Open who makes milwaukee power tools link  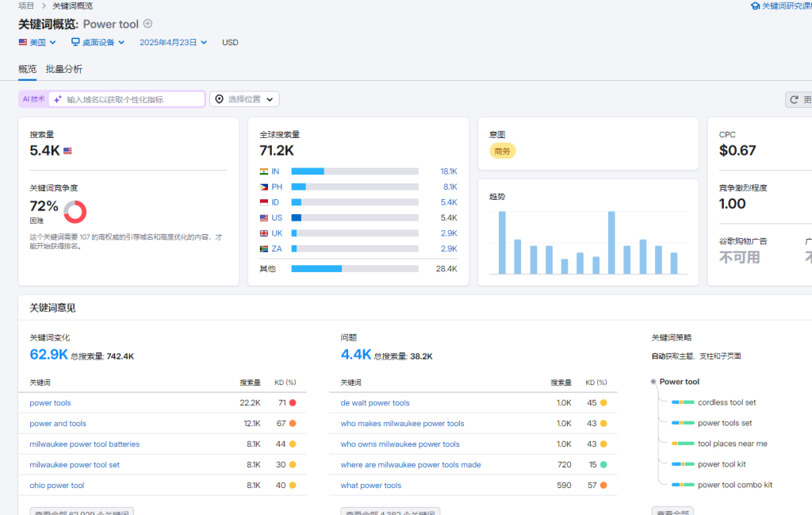402,423
